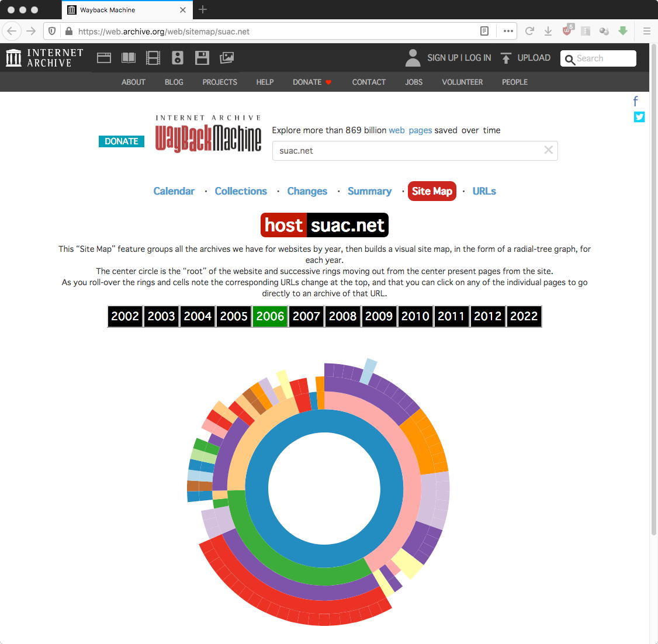The width and height of the screenshot is (658, 644).
Task: Select year 2009
Action: (379, 316)
